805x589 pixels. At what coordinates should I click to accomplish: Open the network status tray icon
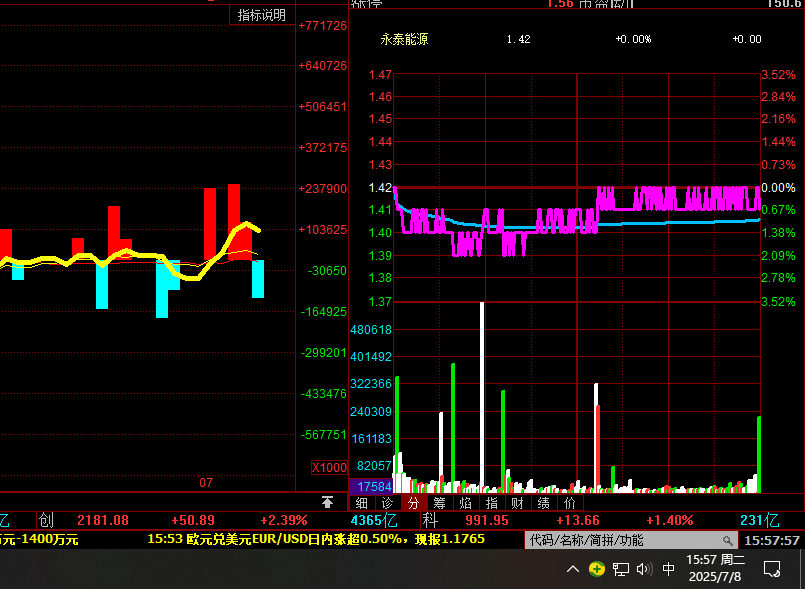pos(621,569)
